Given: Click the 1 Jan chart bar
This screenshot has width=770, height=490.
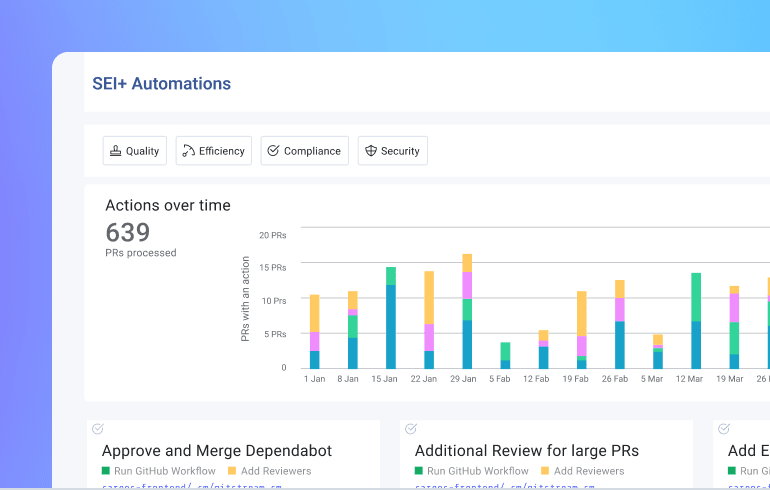Looking at the screenshot, I should [x=314, y=331].
